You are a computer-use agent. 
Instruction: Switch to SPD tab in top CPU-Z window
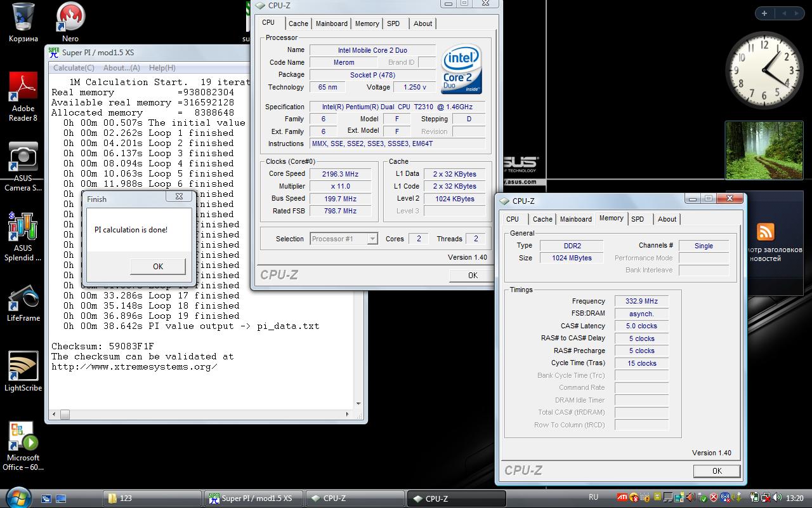click(x=393, y=23)
